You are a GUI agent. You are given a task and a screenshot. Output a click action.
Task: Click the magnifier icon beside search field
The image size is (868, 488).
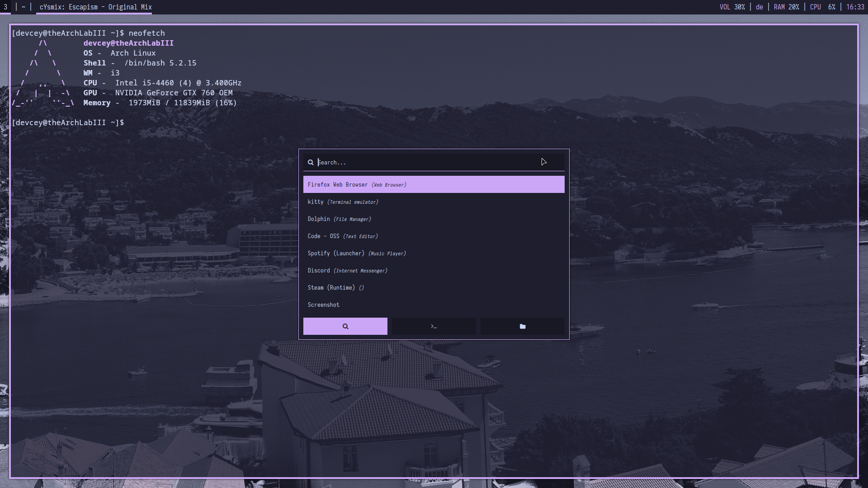311,162
